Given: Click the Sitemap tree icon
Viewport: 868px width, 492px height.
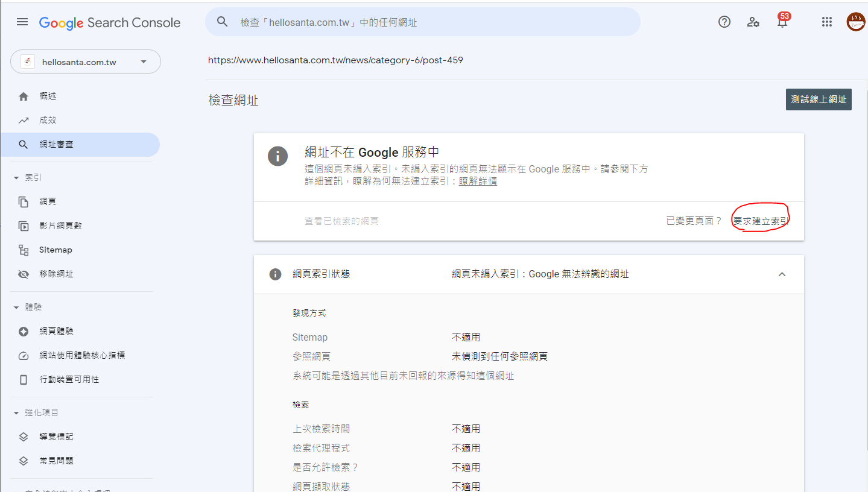Looking at the screenshot, I should point(24,250).
